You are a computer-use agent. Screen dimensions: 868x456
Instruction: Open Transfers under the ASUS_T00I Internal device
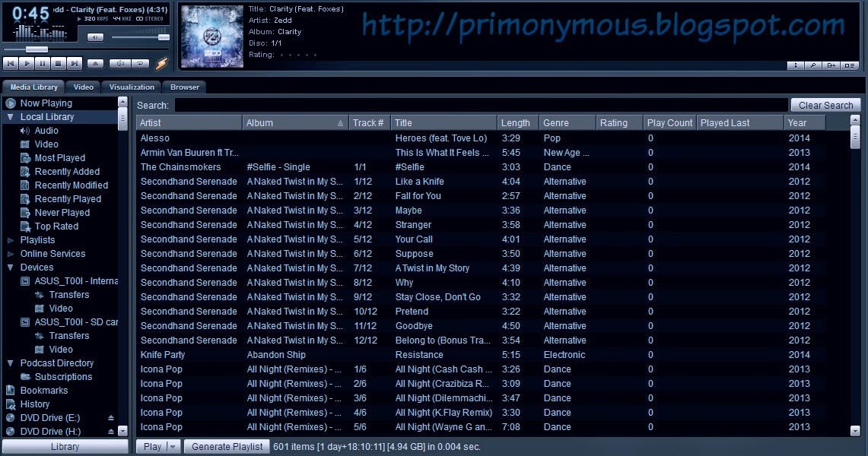(68, 295)
